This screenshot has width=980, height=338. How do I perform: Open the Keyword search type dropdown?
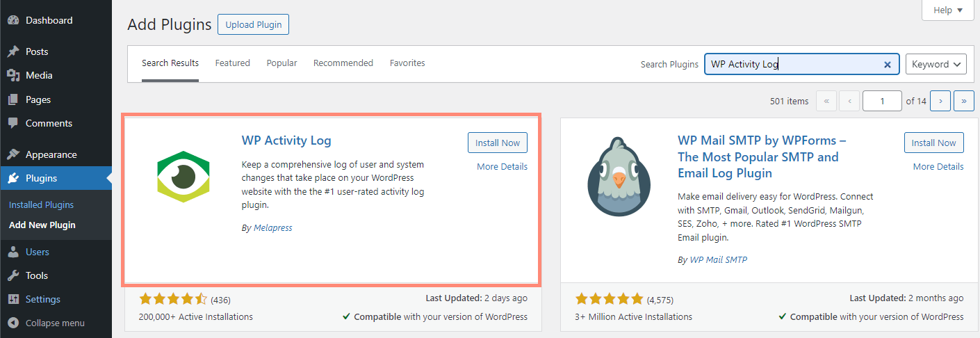point(936,64)
